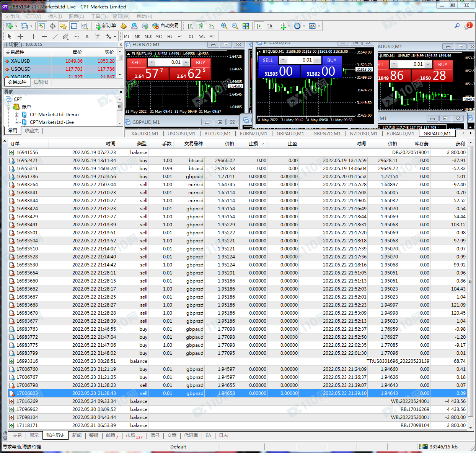Screen dimensions: 476x453
Task: Click the BUY button on BTCUSD chart
Action: pos(332,60)
